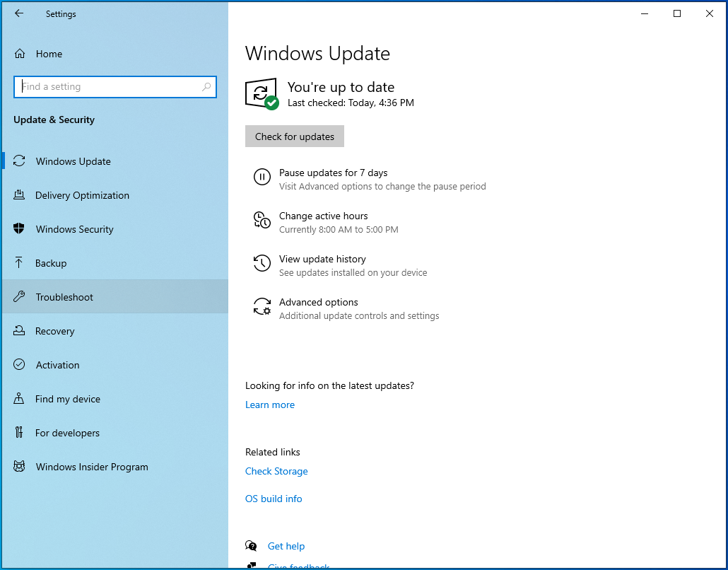Open Delivery Optimization via its icon
This screenshot has width=728, height=570.
[x=20, y=195]
